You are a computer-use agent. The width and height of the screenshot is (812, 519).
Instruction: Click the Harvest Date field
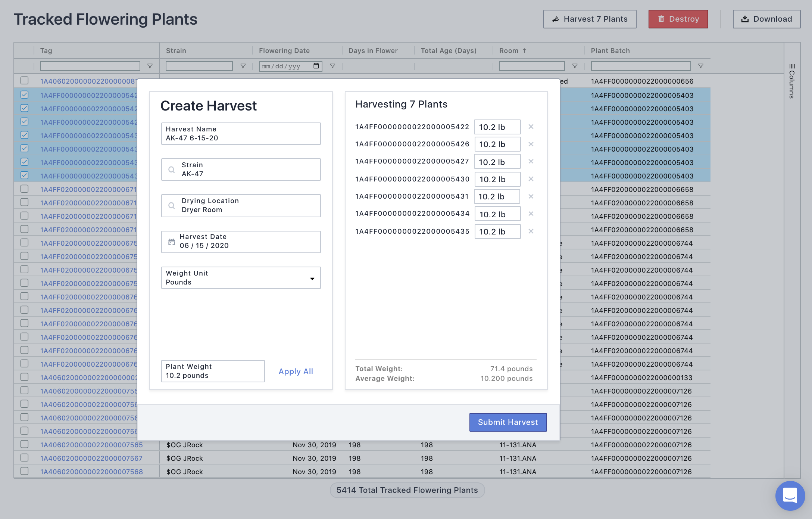(241, 242)
